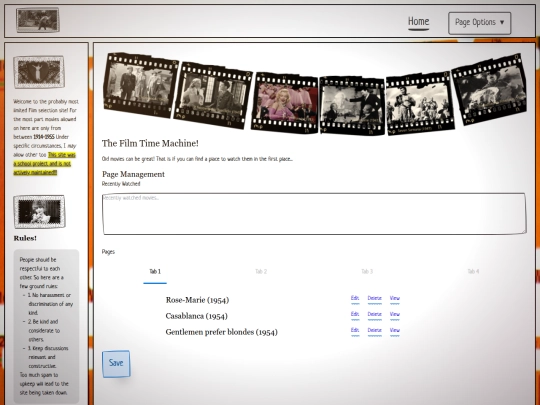Viewport: 540px width, 405px height.
Task: Click the pink colored film strip frame
Action: pyautogui.click(x=284, y=103)
